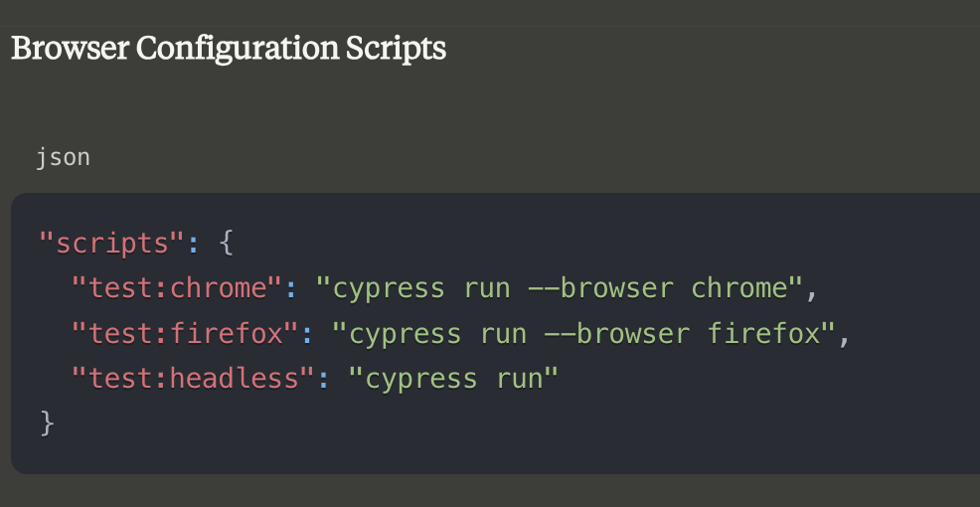Viewport: 980px width, 507px height.
Task: Click the "cypress run --browser firefox" value
Action: pos(583,333)
